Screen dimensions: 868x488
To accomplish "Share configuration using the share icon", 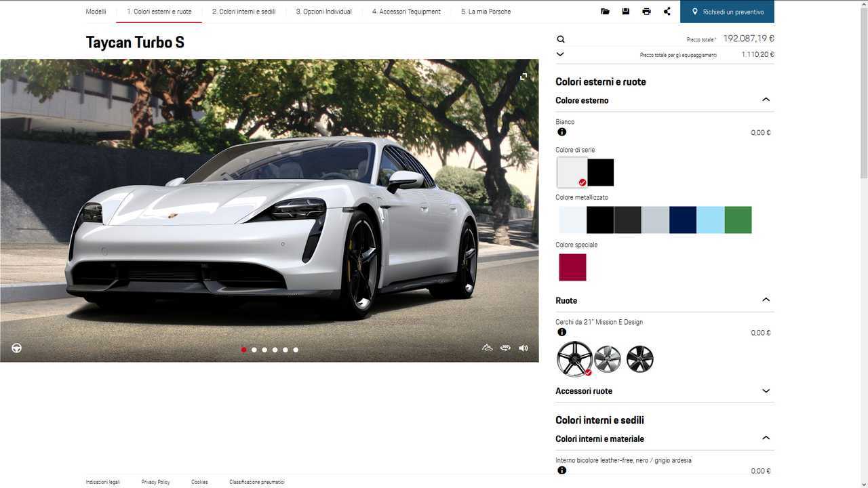I will pyautogui.click(x=667, y=12).
